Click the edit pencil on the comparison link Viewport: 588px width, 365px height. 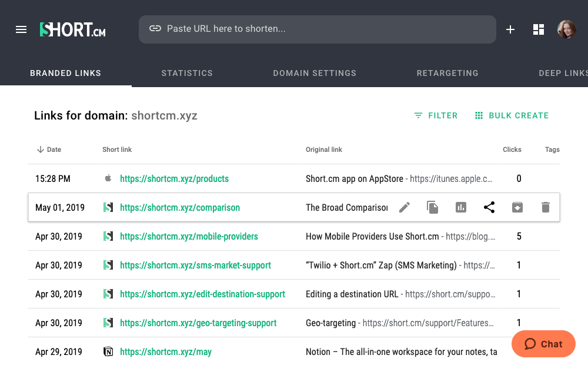coord(405,207)
